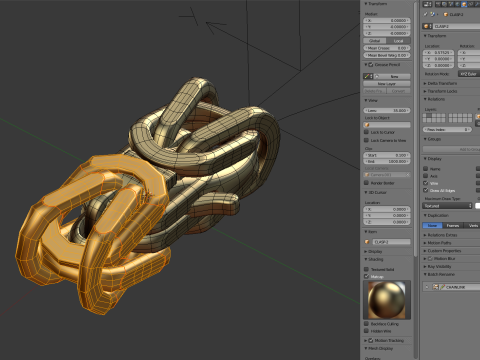Image resolution: width=480 pixels, height=360 pixels.
Task: Expand the Delta Transform panel
Action: [x=440, y=83]
